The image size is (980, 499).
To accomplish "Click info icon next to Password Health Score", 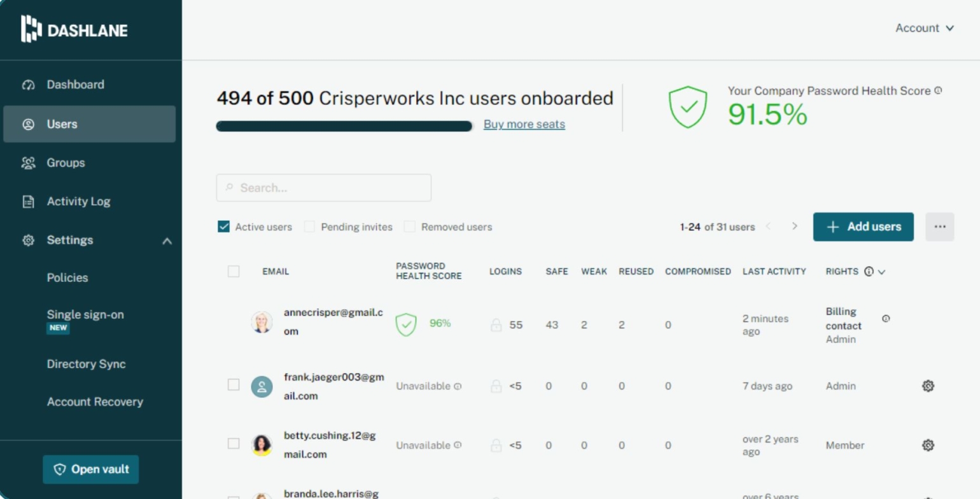I will click(937, 91).
